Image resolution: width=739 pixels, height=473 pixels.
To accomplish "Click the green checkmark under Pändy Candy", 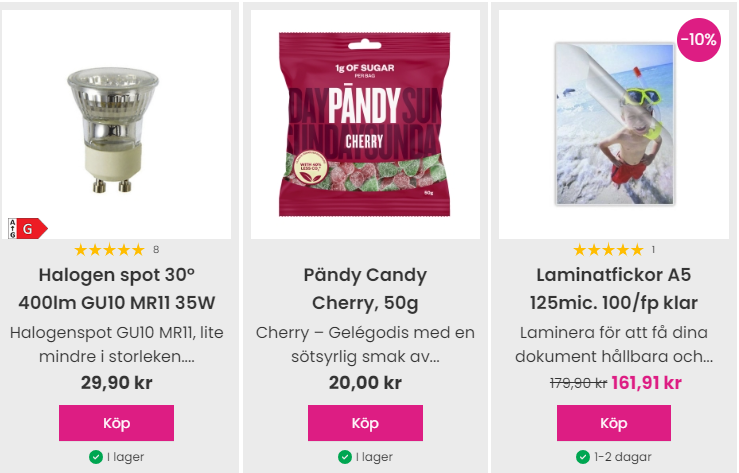I will coord(345,457).
